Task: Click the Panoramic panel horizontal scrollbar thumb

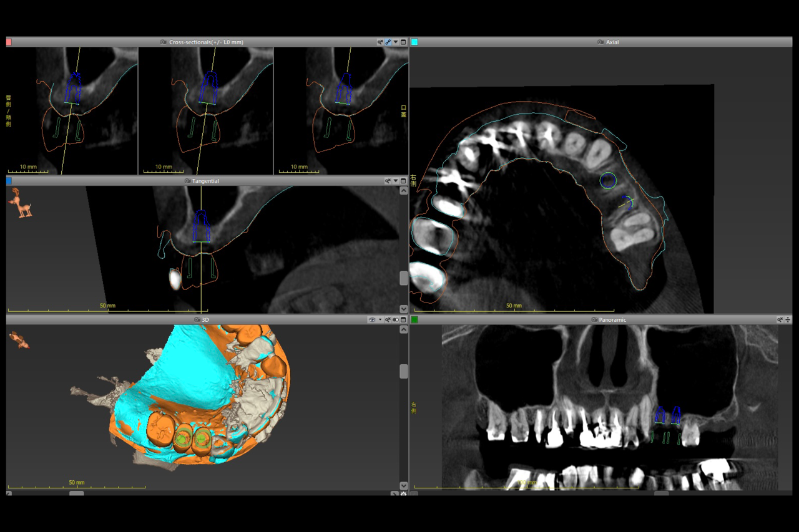Action: (x=661, y=493)
